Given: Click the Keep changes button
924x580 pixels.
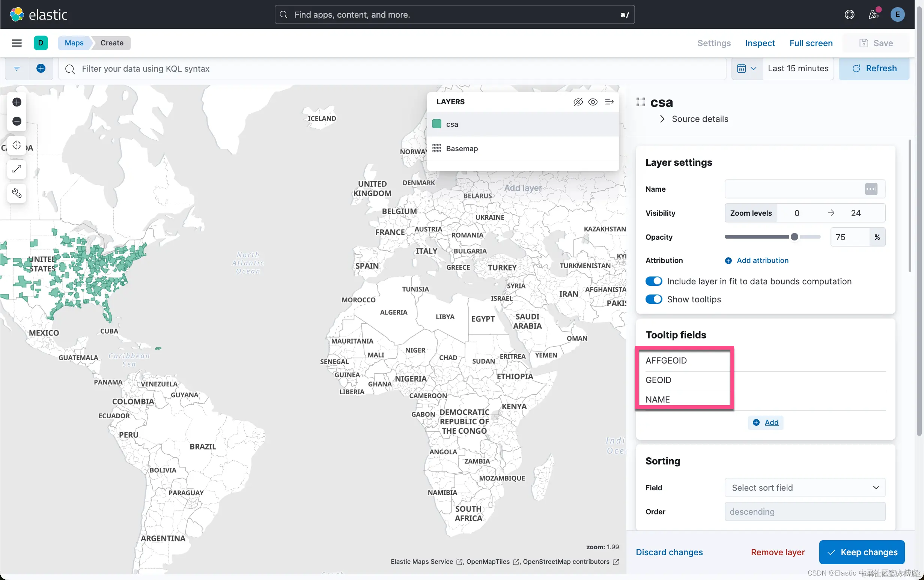Looking at the screenshot, I should tap(861, 552).
